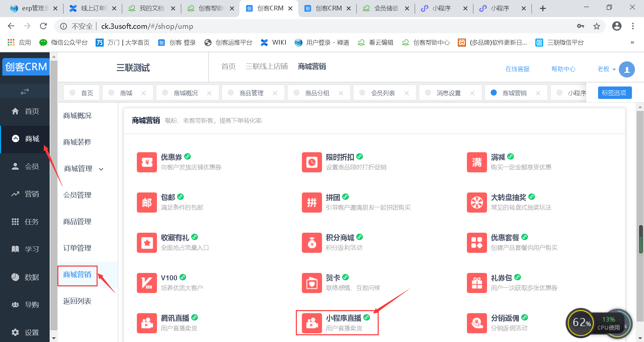Open the 限时折扣 clock icon
The width and height of the screenshot is (644, 342).
[312, 162]
